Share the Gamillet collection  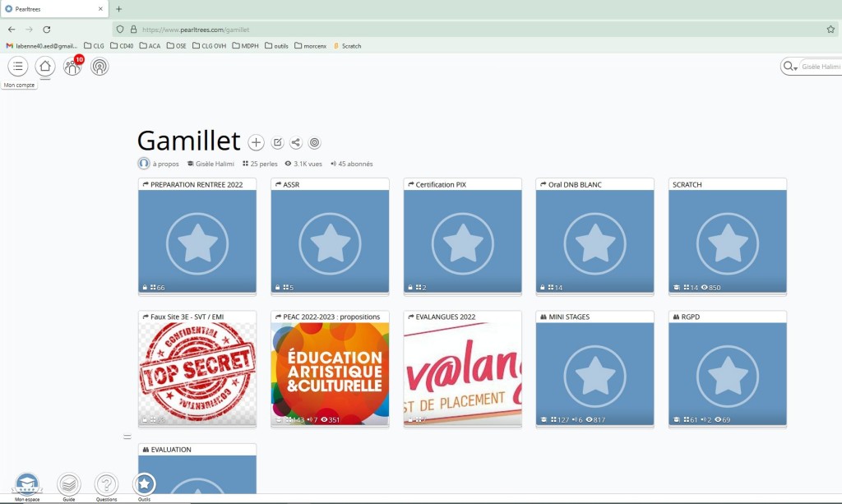tap(296, 143)
